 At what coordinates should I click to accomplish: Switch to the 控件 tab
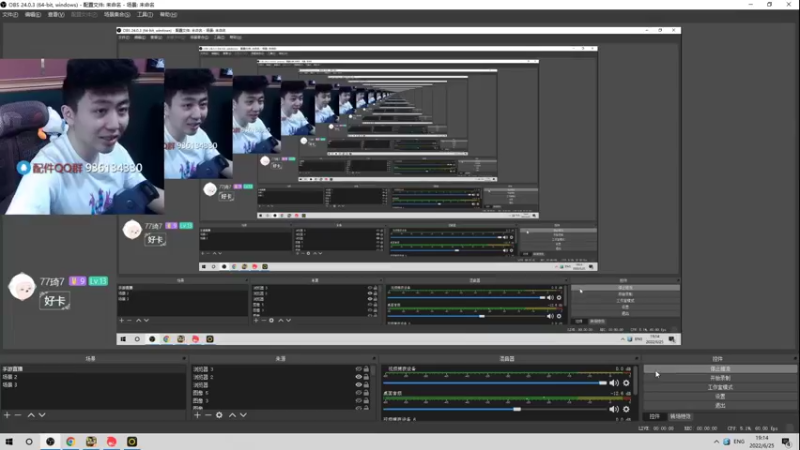[x=655, y=417]
